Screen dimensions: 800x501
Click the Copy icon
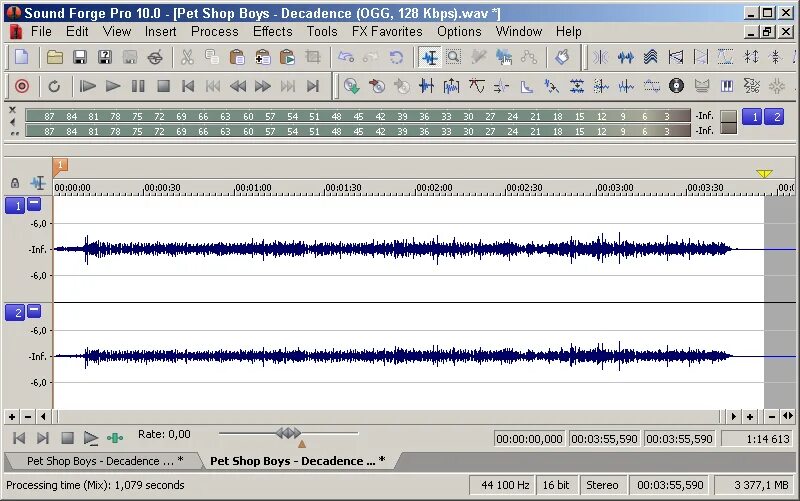click(212, 57)
